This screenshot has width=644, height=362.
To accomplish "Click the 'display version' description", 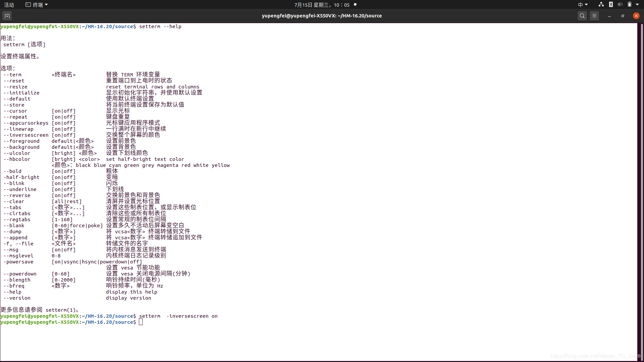I will tap(128, 298).
